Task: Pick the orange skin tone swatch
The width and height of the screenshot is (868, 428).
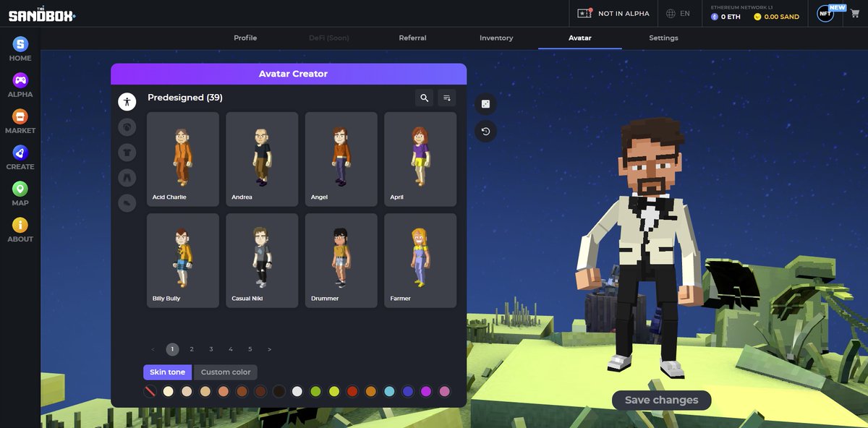Action: pos(371,391)
